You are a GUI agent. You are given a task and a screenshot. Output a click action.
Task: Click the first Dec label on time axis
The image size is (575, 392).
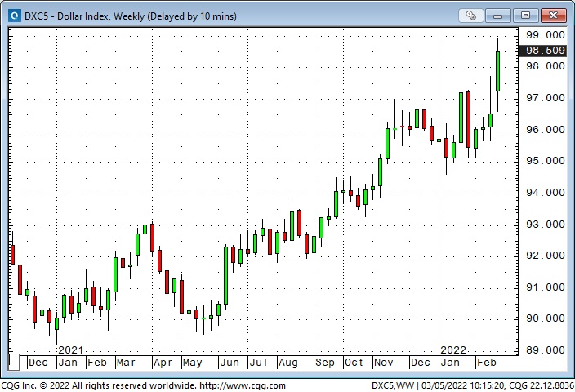38,363
